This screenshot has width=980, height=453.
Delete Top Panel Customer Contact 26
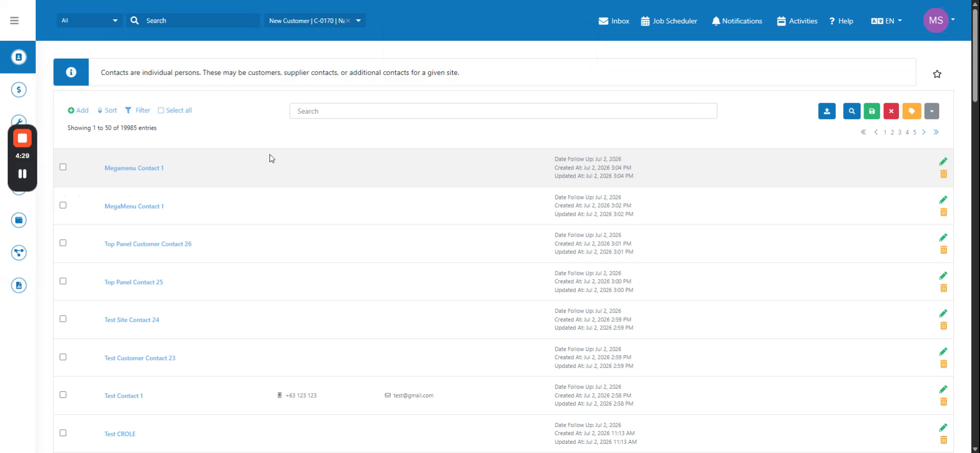pyautogui.click(x=944, y=250)
